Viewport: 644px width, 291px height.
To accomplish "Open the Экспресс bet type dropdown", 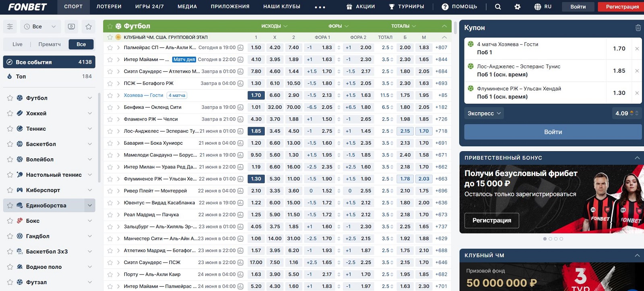I will pos(484,113).
